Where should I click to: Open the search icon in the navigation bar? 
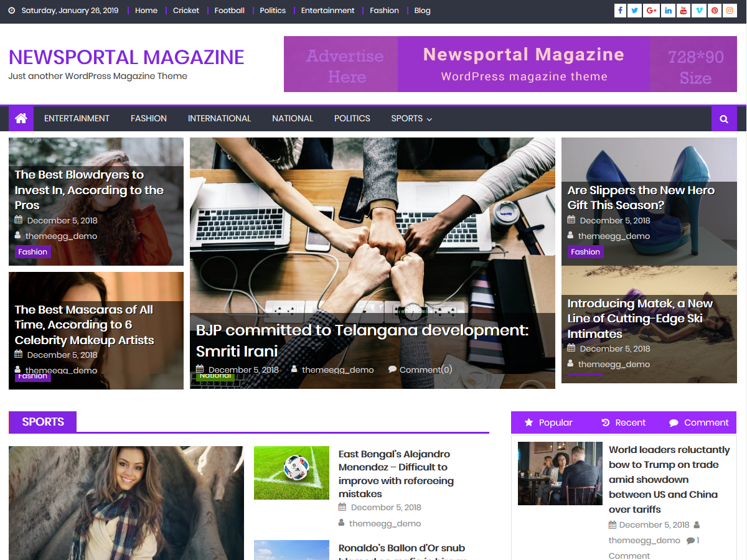click(724, 118)
